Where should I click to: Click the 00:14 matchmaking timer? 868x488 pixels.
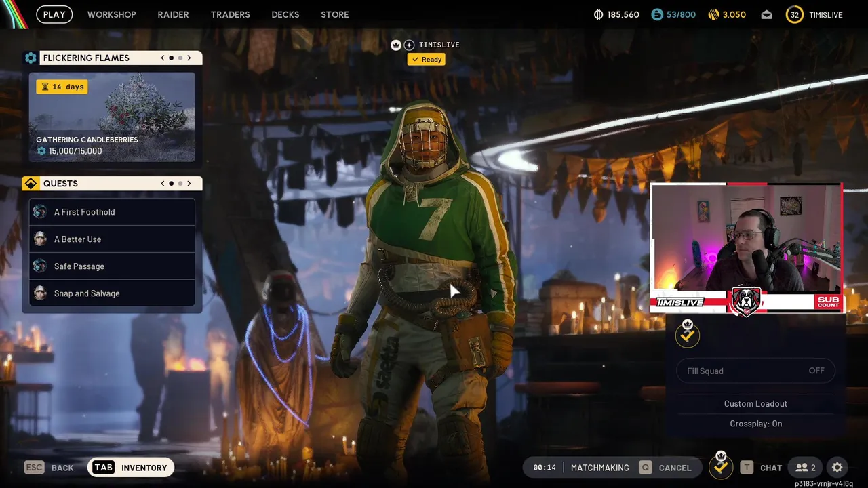click(x=544, y=468)
